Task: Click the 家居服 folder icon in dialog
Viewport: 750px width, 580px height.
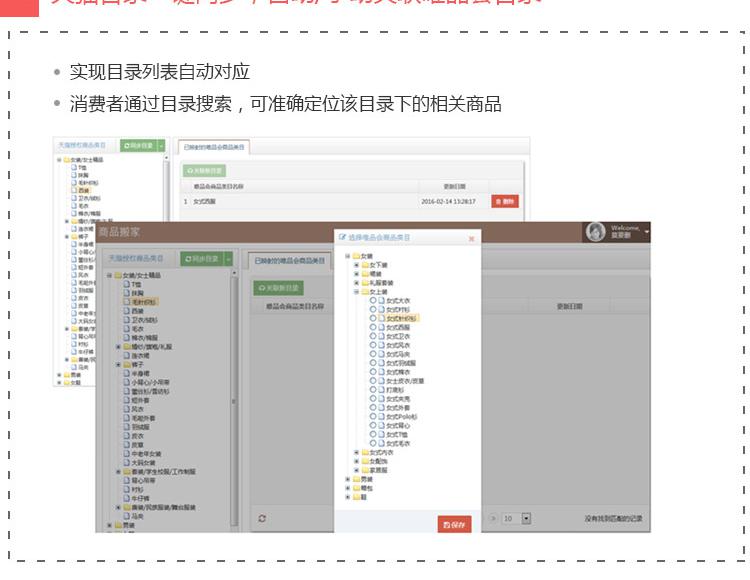Action: click(365, 470)
